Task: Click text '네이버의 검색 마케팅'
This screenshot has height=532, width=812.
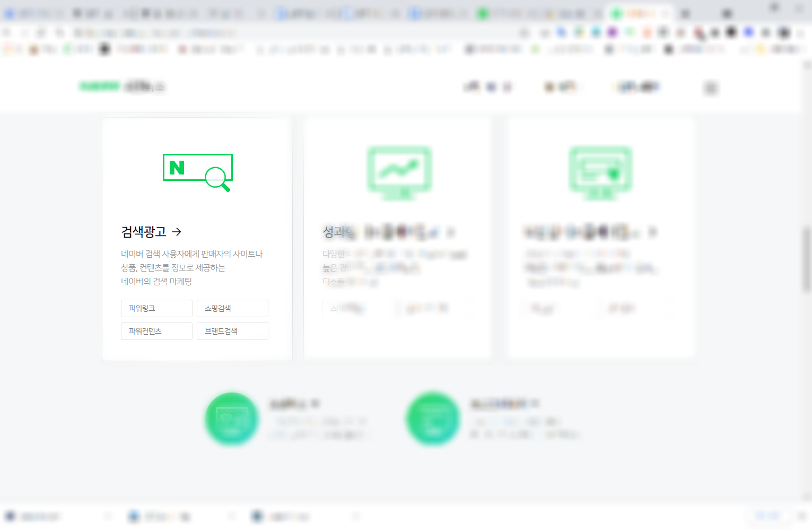Action: (x=156, y=282)
